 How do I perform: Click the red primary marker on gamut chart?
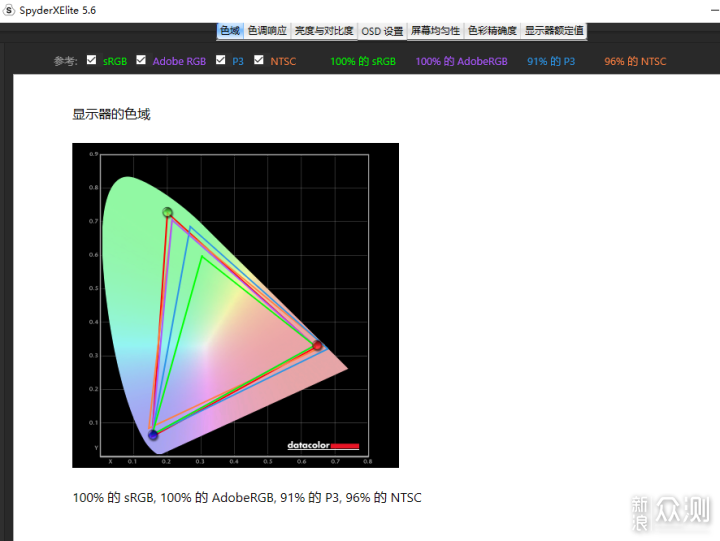coord(317,345)
